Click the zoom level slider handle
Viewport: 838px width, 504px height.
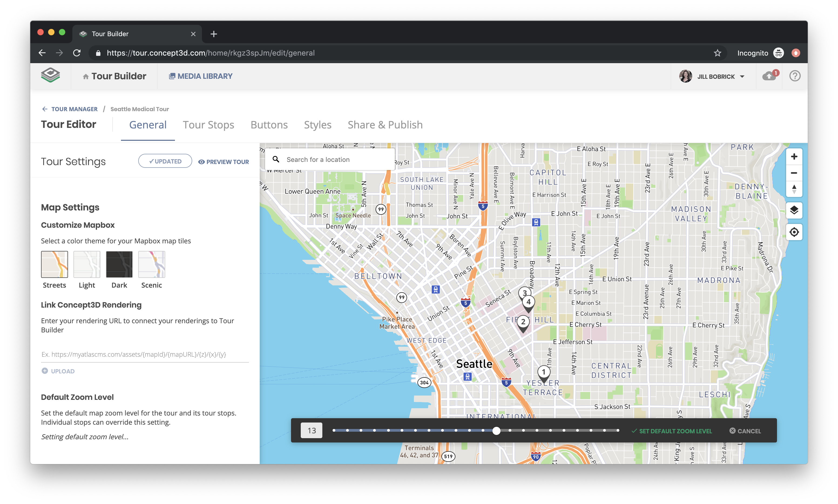496,431
